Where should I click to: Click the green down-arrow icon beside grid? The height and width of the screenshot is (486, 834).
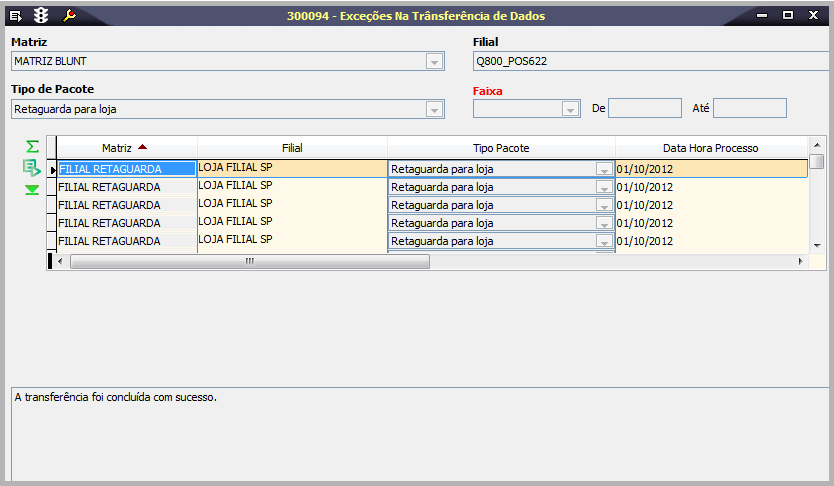click(32, 189)
